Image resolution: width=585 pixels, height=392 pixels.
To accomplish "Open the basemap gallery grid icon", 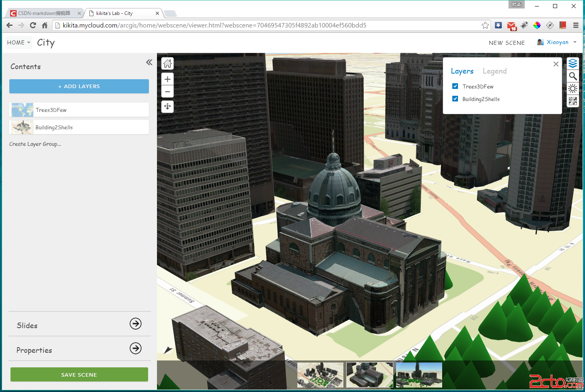I will (x=573, y=101).
